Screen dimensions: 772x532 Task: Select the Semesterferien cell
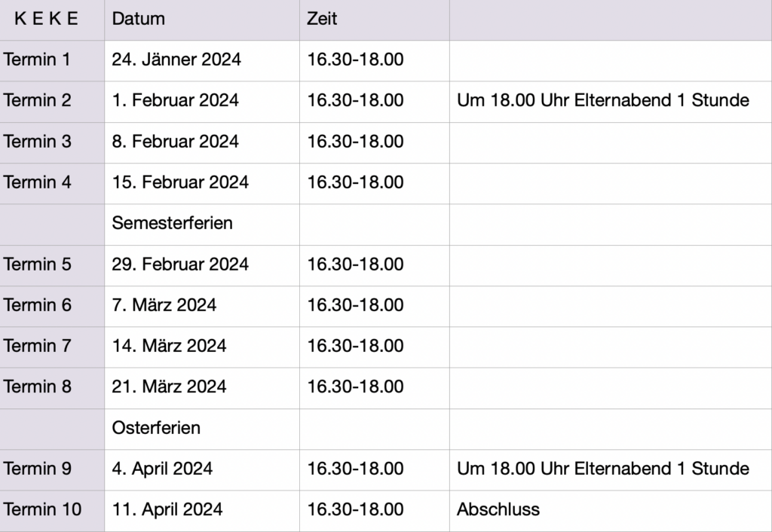pyautogui.click(x=172, y=223)
